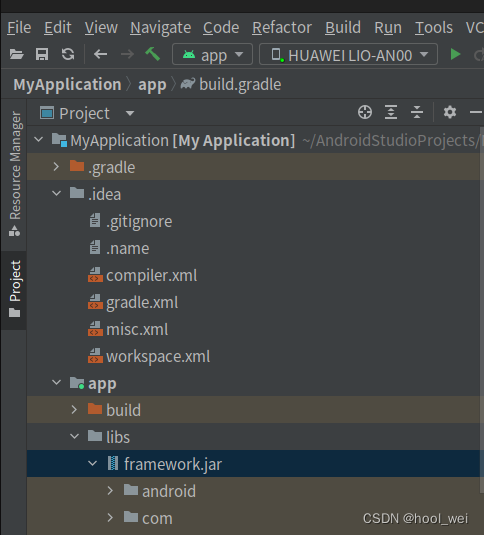Viewport: 484px width, 535px height.
Task: Select the .gradle folder label
Action: 111,168
